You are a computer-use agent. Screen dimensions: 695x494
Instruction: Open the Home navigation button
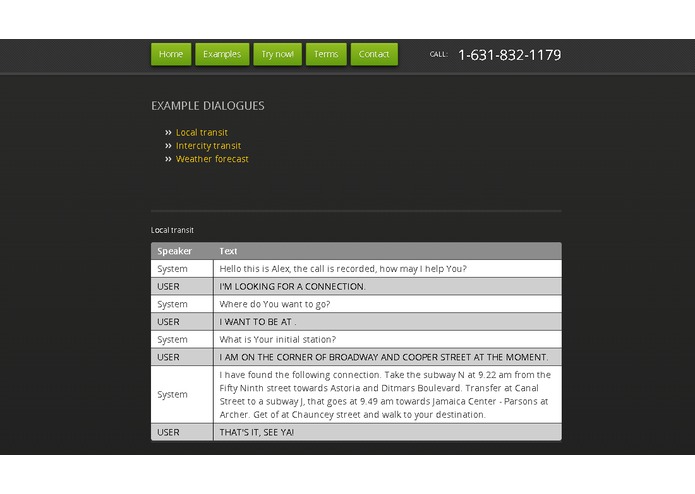pyautogui.click(x=171, y=54)
